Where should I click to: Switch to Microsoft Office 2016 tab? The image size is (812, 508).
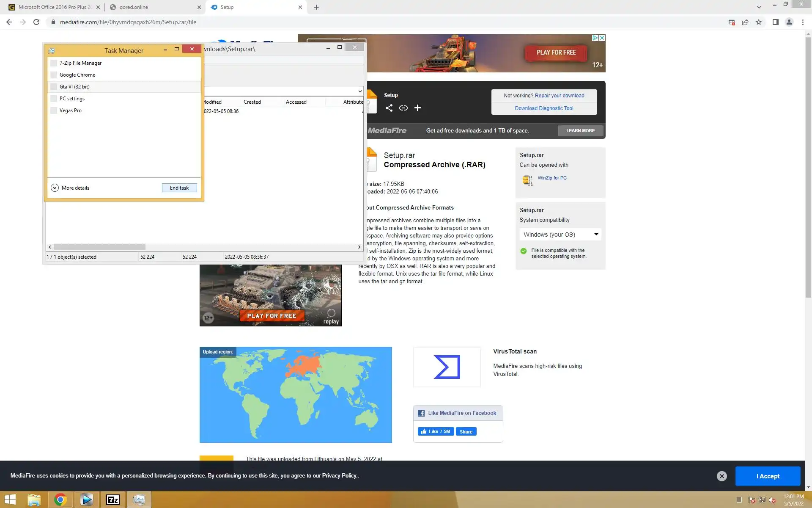[55, 7]
